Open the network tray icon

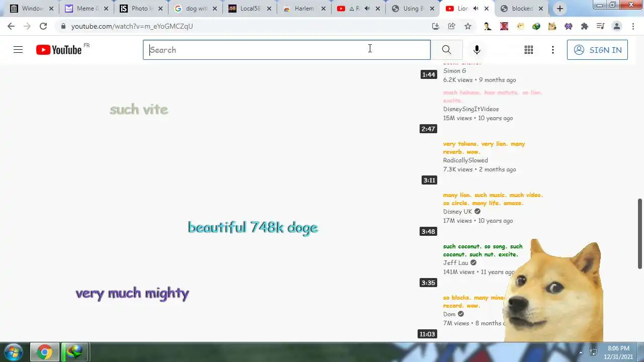pyautogui.click(x=593, y=352)
